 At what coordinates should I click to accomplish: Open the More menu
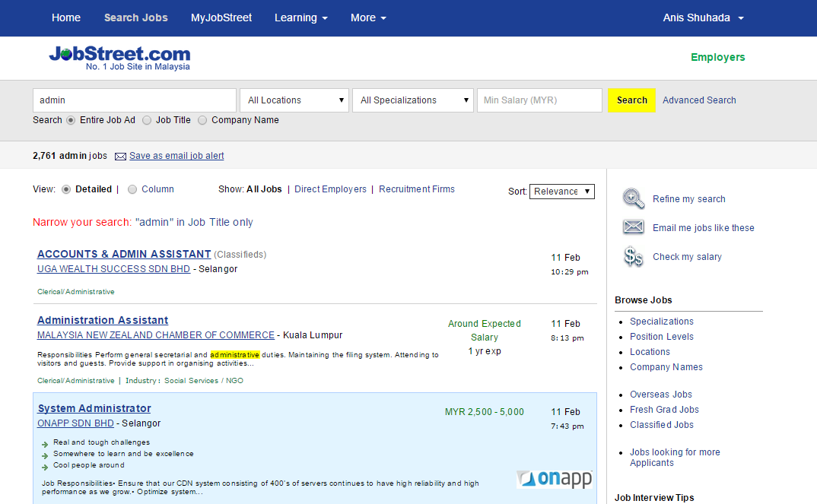[x=368, y=17]
